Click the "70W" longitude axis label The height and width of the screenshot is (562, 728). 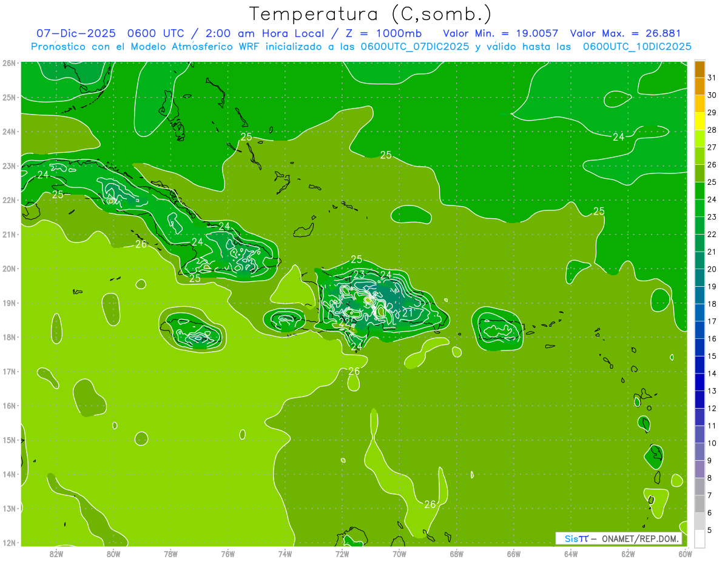pyautogui.click(x=399, y=553)
